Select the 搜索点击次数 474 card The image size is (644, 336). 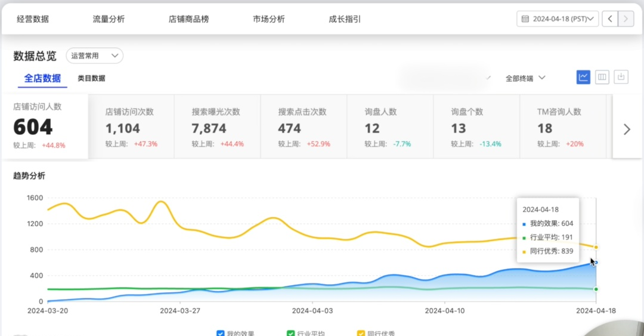[304, 127]
